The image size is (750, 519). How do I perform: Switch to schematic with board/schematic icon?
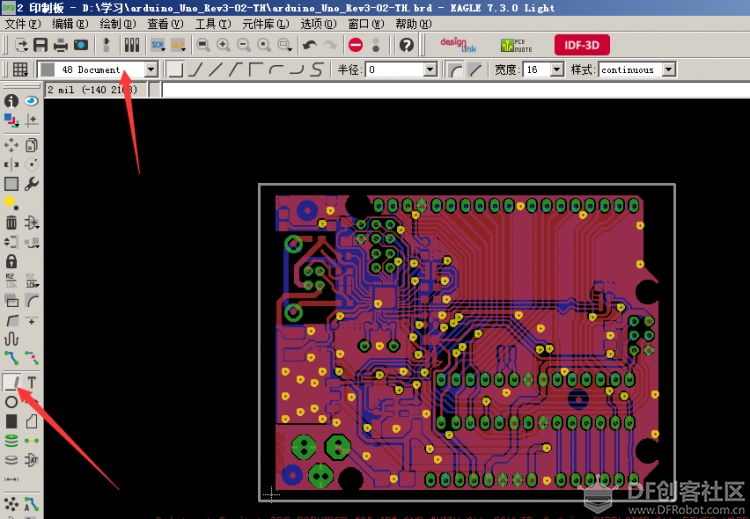point(107,45)
